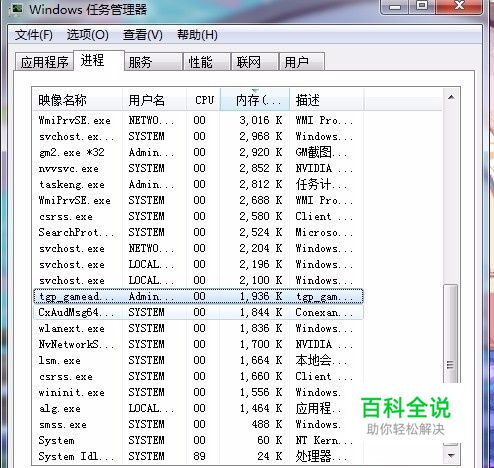Click the 60 K memory value of System
Image resolution: width=494 pixels, height=468 pixels.
click(x=269, y=440)
